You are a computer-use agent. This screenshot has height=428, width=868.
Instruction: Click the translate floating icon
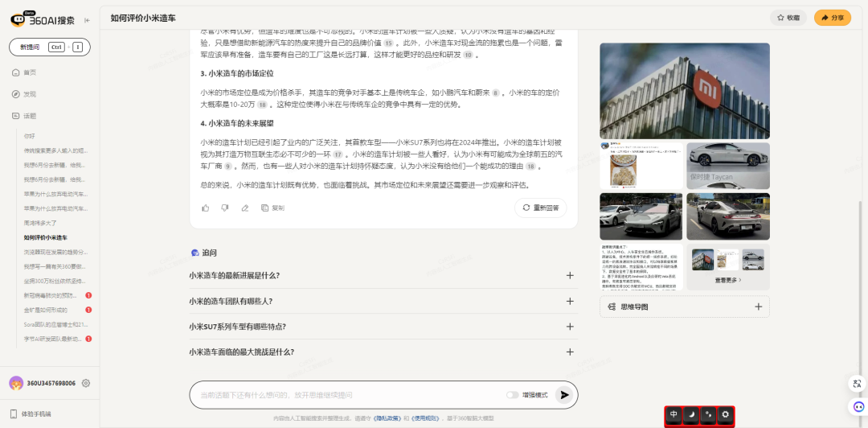(x=857, y=384)
